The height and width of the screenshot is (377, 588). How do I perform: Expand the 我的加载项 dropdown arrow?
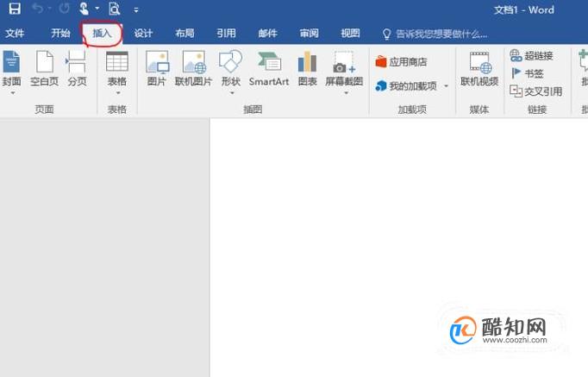[x=447, y=86]
